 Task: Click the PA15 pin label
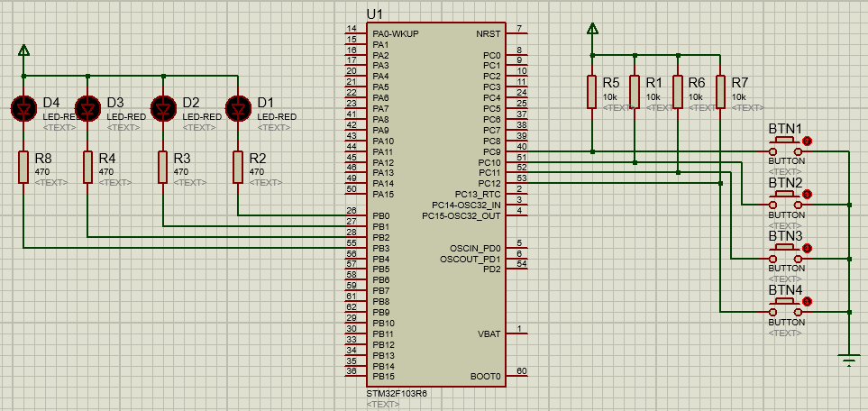coord(383,195)
